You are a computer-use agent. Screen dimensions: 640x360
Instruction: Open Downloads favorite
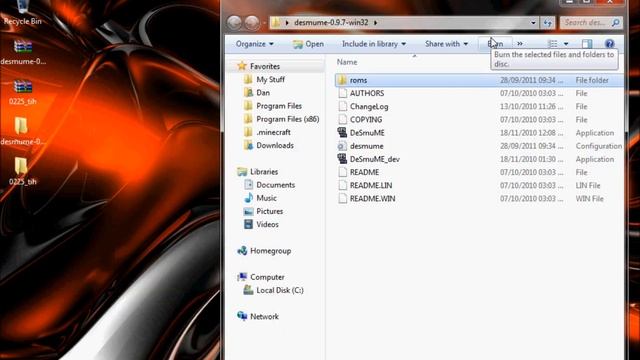tap(274, 145)
